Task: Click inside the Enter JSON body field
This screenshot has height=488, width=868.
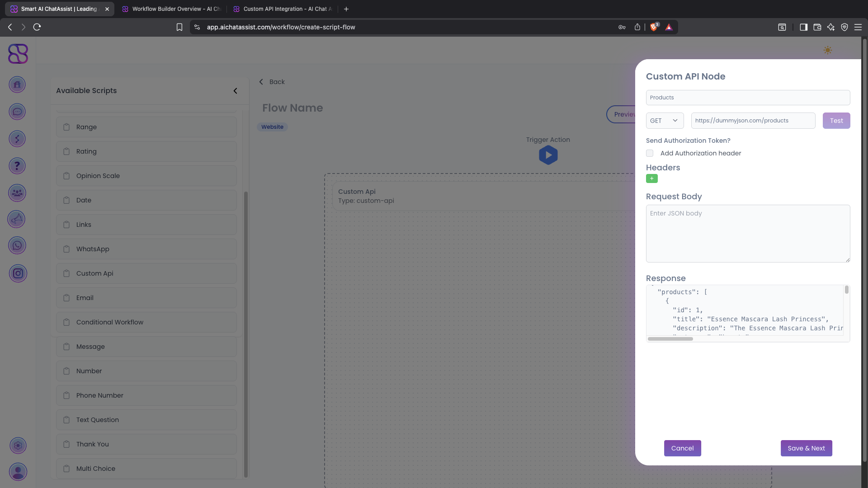Action: point(748,234)
